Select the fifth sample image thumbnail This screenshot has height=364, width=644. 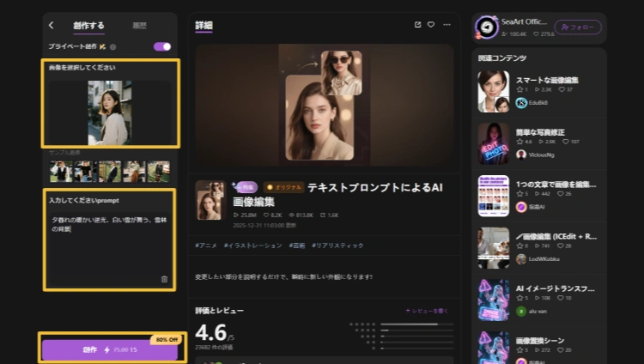click(x=159, y=172)
